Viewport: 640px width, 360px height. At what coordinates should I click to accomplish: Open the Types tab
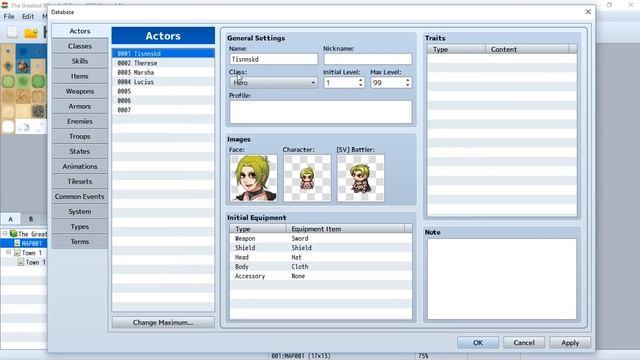click(x=80, y=227)
